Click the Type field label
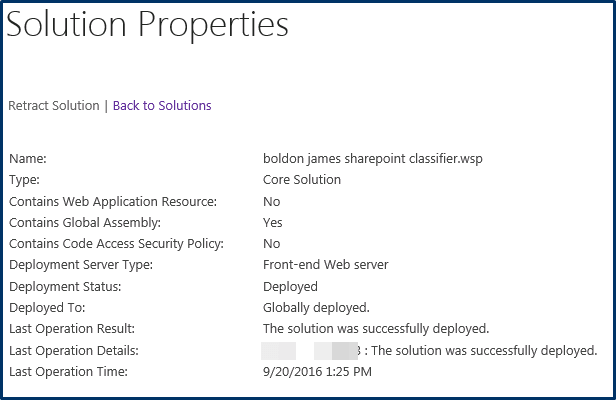Viewport: 616px width, 400px height. click(25, 179)
